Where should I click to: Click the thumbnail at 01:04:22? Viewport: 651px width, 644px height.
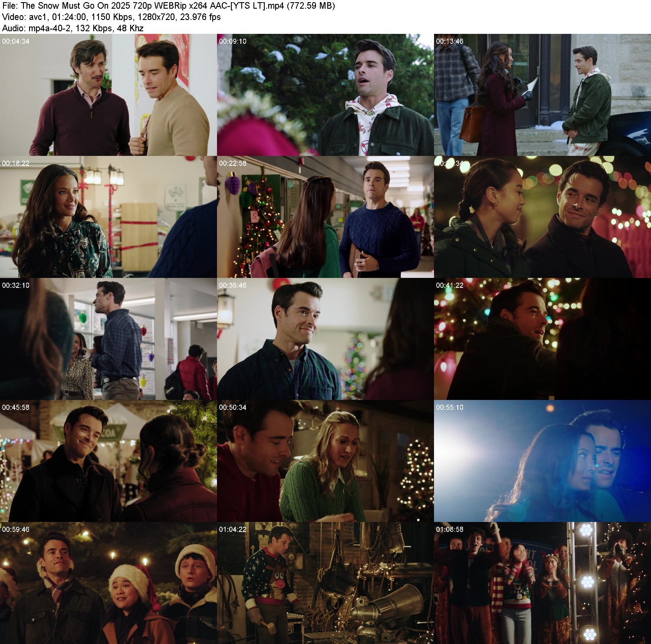[325, 583]
